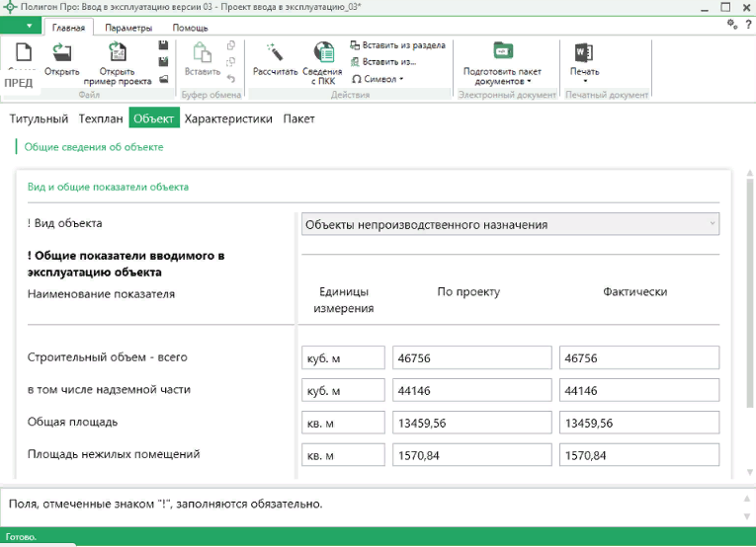Open Сведения с ПКК globe icon

323,53
